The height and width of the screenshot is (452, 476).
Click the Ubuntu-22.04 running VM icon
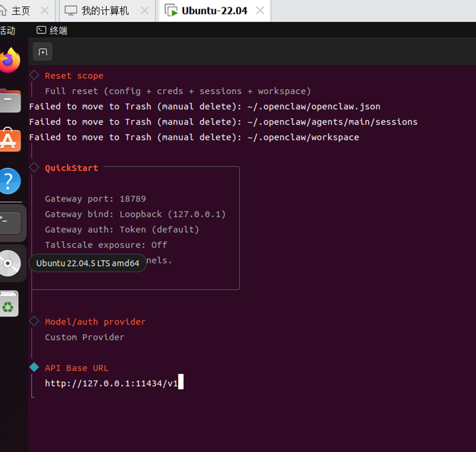[171, 10]
